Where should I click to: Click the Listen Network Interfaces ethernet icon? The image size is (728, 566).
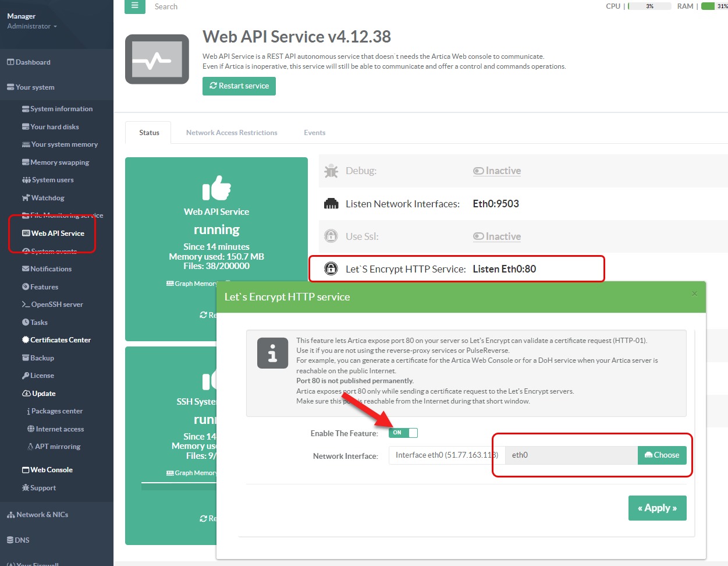331,204
